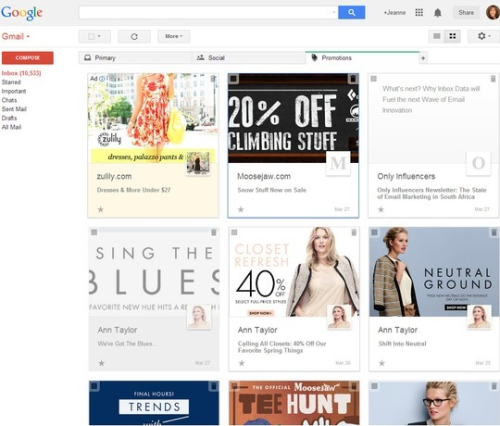
Task: Open the notifications bell
Action: pyautogui.click(x=438, y=13)
